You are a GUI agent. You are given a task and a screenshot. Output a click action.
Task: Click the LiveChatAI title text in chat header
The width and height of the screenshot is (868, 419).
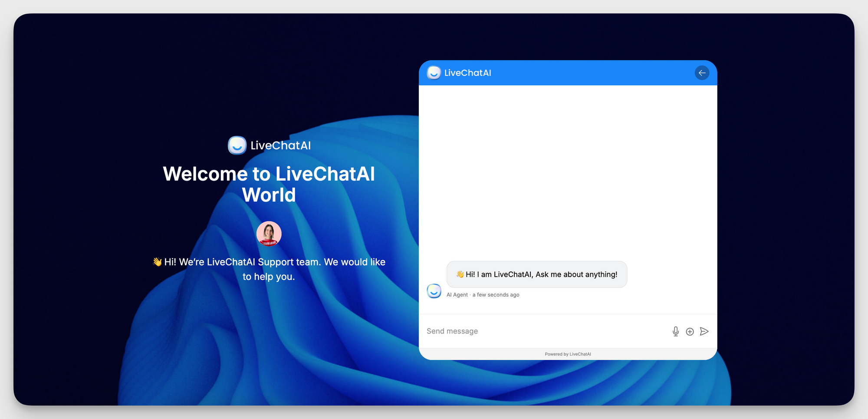click(x=468, y=73)
